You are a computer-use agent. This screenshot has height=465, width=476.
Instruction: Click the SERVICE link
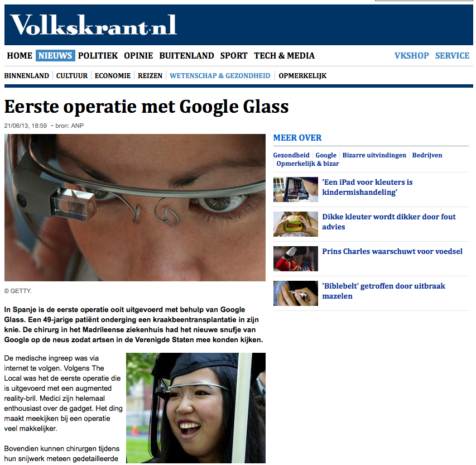tap(453, 56)
